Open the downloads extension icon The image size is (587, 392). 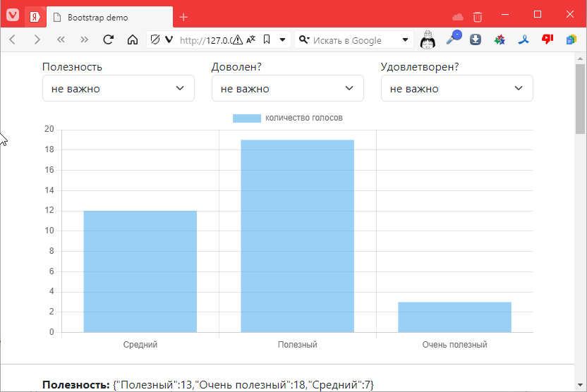tap(476, 40)
